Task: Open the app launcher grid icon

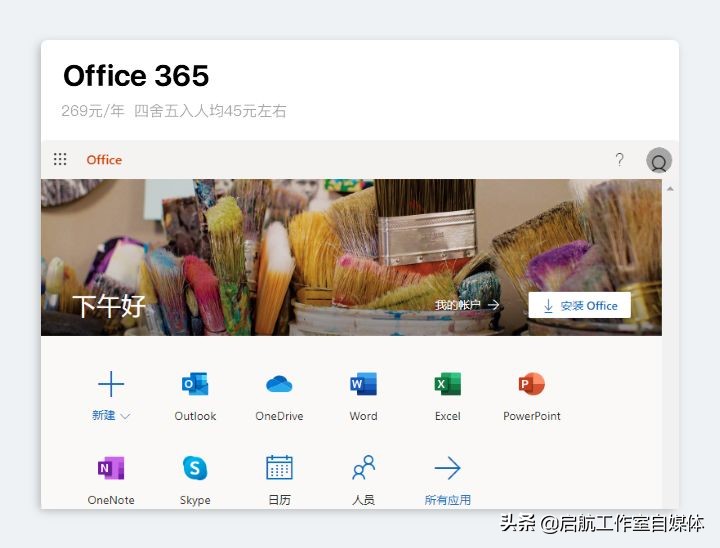Action: coord(60,159)
